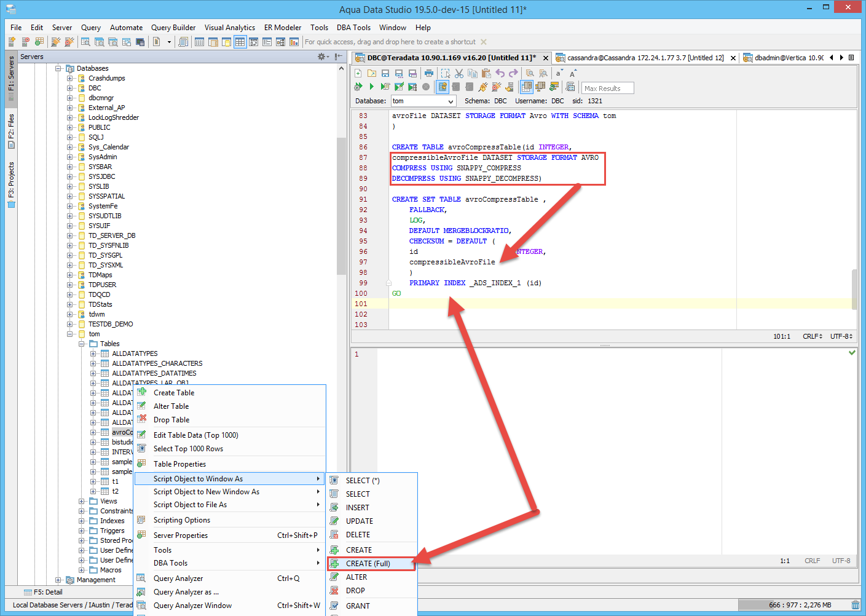The height and width of the screenshot is (616, 866).
Task: Click the Create Table icon in context menu
Action: click(142, 392)
